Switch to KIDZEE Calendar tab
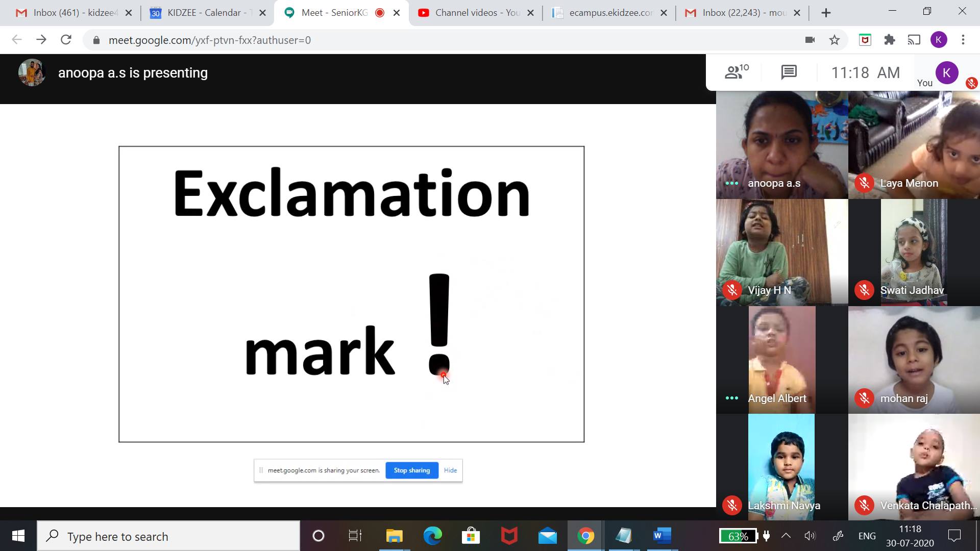 tap(203, 13)
